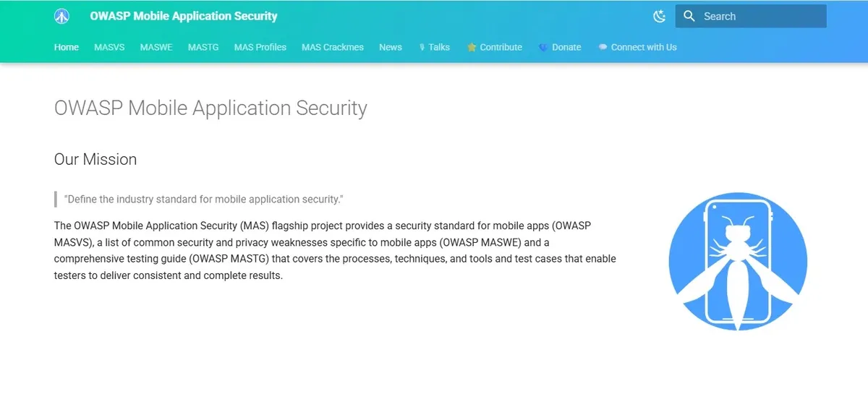Viewport: 868px width, 394px height.
Task: Click the quoted industry standard mission statement
Action: pyautogui.click(x=203, y=199)
